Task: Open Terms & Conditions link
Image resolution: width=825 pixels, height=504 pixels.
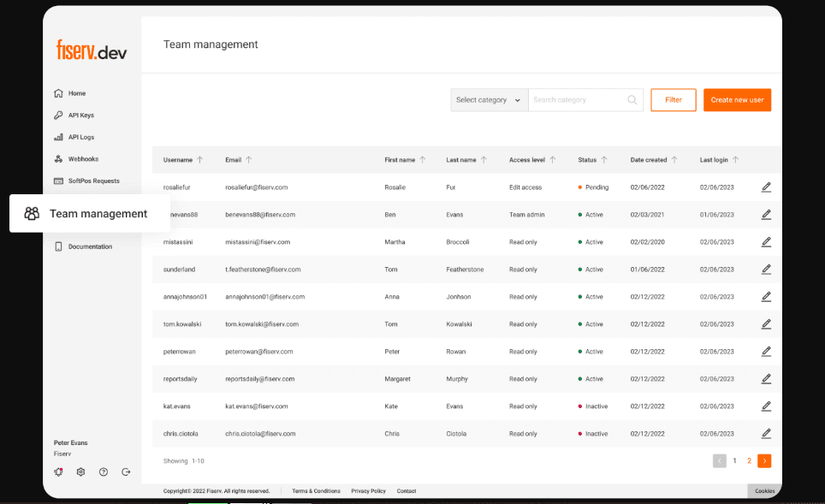Action: pyautogui.click(x=316, y=491)
